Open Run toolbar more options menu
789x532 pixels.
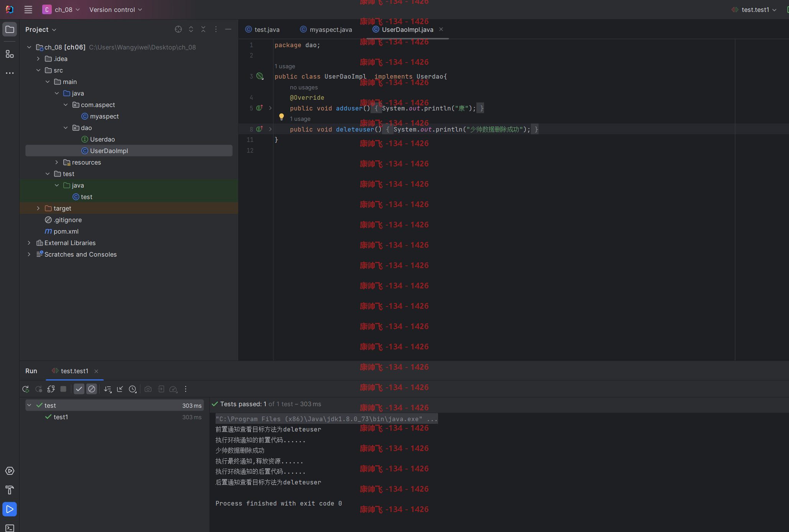[x=186, y=389]
